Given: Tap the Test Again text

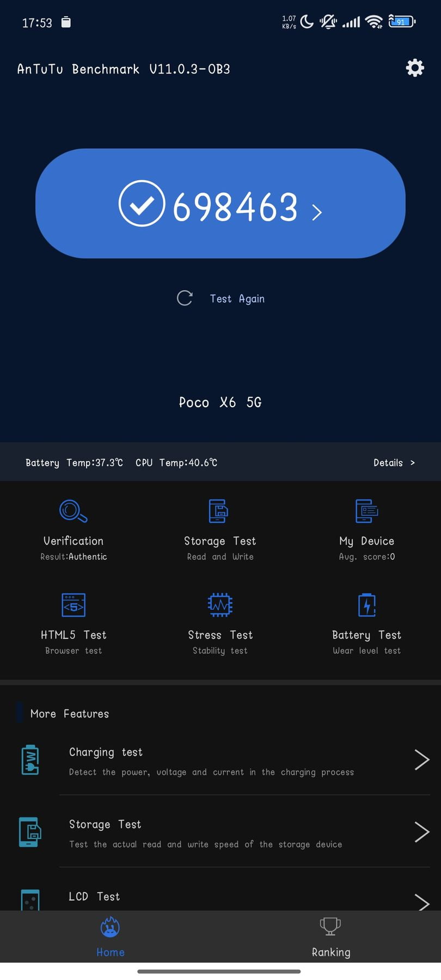Looking at the screenshot, I should 237,298.
